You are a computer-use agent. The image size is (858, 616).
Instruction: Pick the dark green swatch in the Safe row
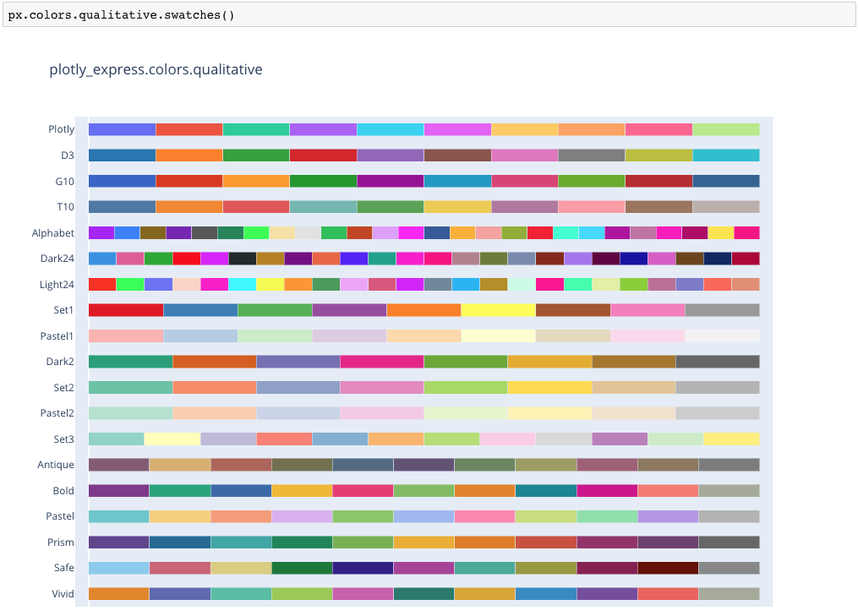[x=302, y=569]
